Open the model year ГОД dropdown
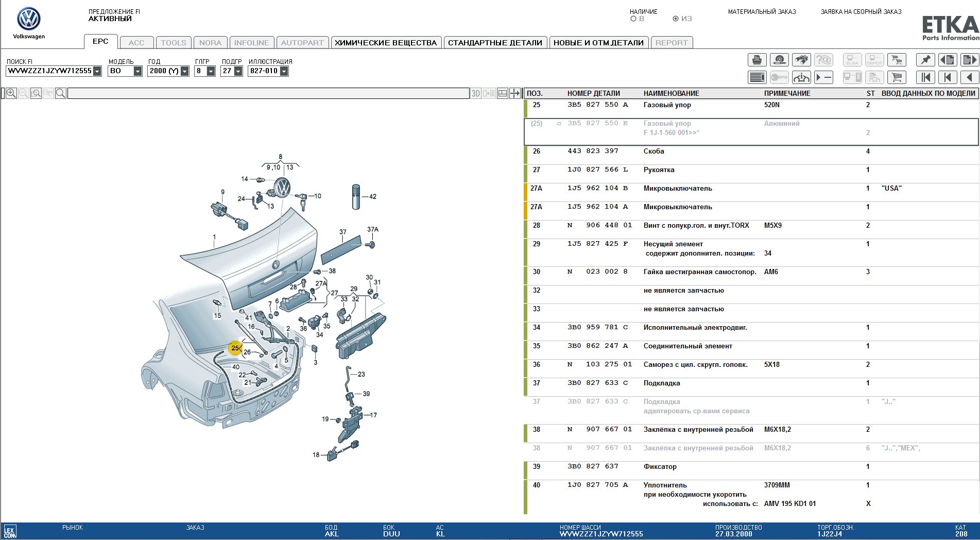Viewport: 980px width, 540px height. pyautogui.click(x=184, y=71)
